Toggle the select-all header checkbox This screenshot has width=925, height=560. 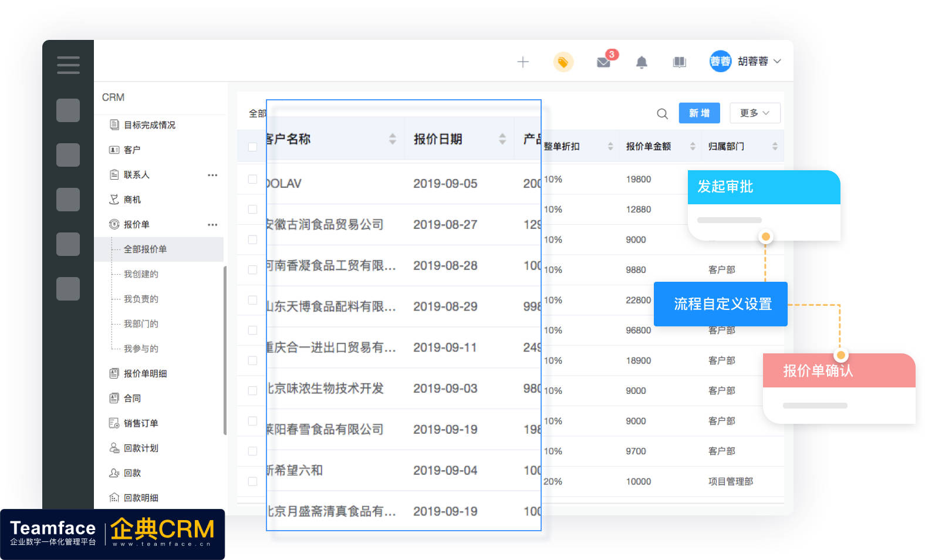tap(252, 147)
